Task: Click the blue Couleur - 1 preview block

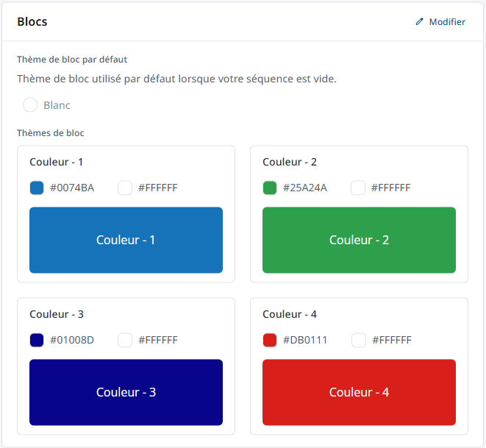Action: click(x=126, y=240)
